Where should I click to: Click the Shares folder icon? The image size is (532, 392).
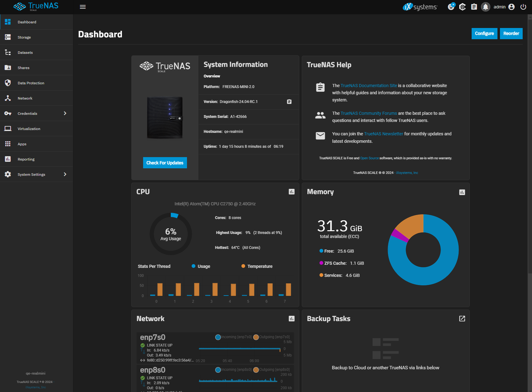pyautogui.click(x=8, y=68)
